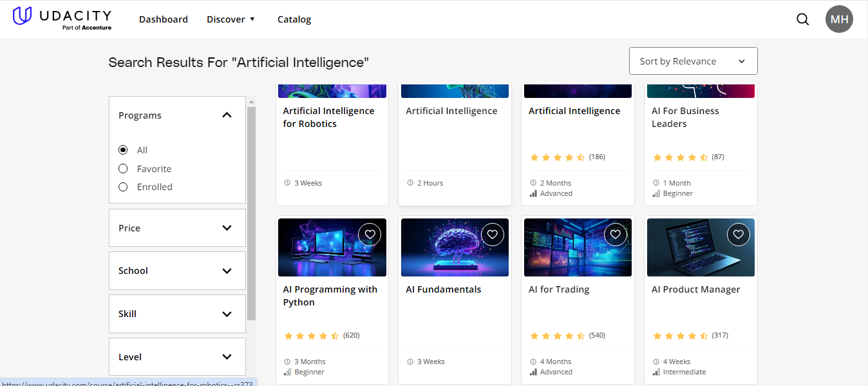This screenshot has height=386, width=868.
Task: Expand the School filter section
Action: pyautogui.click(x=177, y=270)
